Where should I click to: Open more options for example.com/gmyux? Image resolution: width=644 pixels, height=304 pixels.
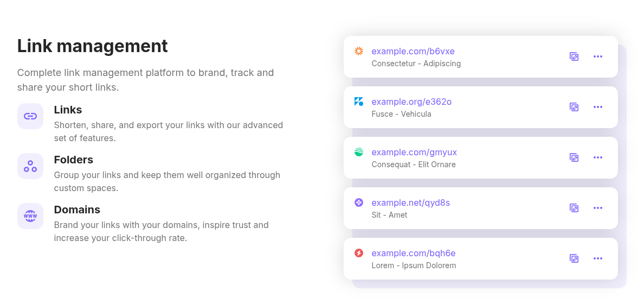(x=598, y=157)
